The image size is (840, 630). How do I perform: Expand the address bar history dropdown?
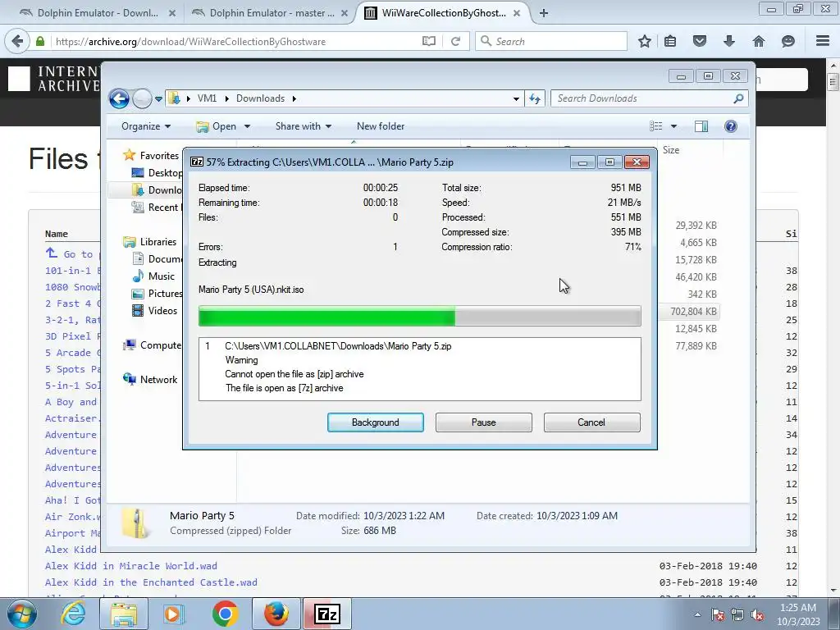[515, 98]
